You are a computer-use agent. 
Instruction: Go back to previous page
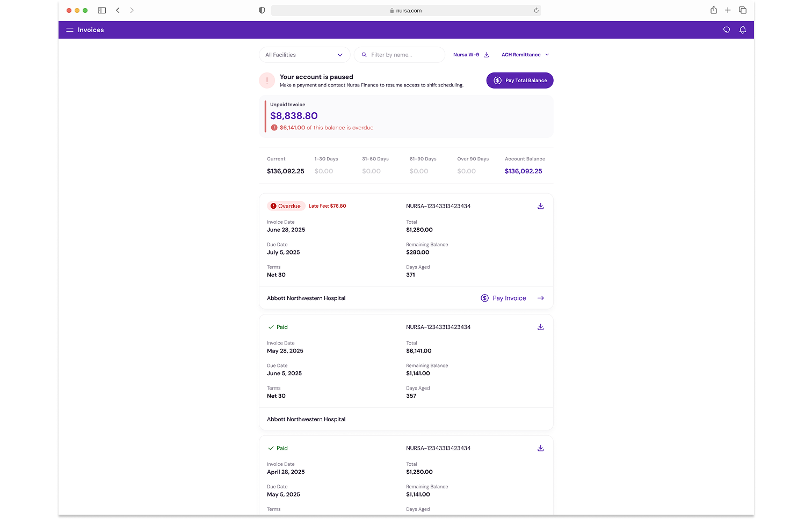point(118,10)
